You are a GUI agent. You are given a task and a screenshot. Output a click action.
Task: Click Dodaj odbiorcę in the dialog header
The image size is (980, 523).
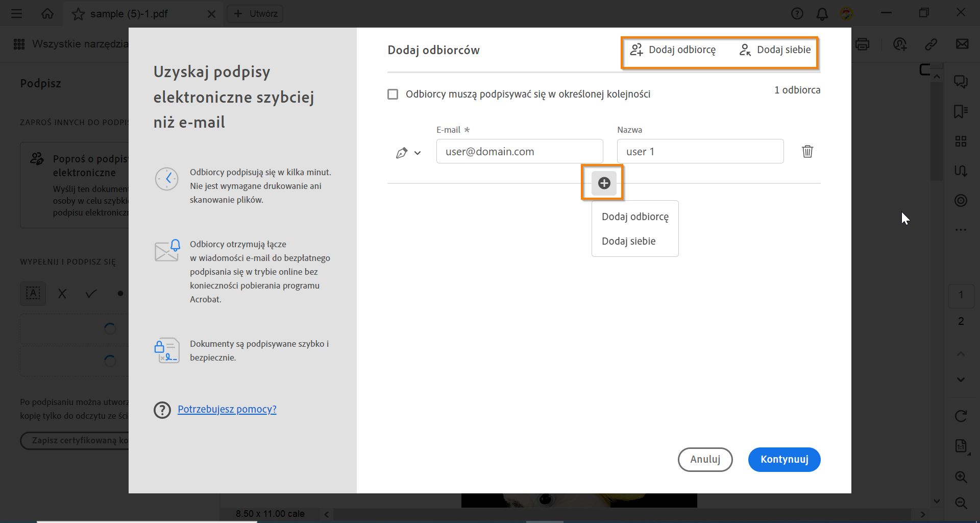point(673,50)
